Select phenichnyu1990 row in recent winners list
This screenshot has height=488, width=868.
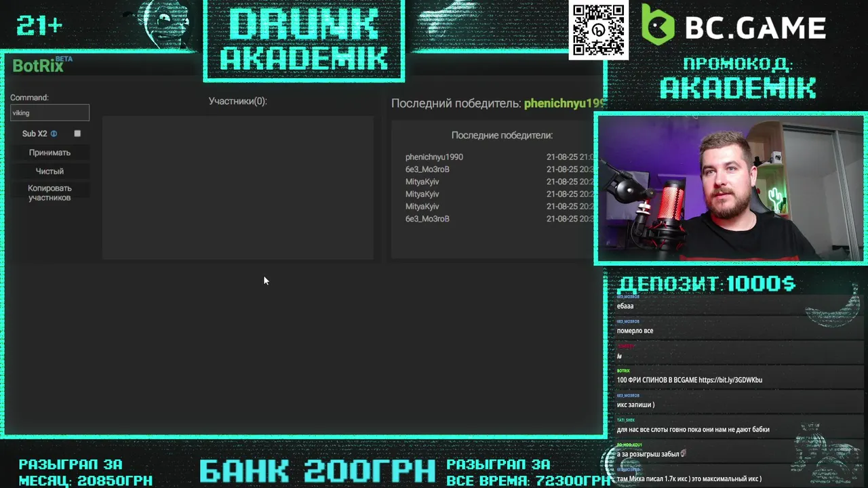[498, 157]
